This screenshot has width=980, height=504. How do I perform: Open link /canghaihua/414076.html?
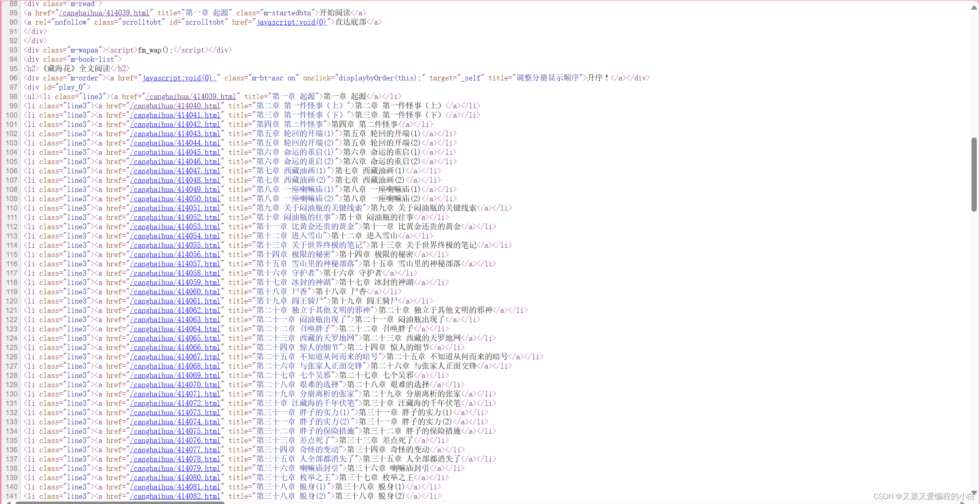tap(175, 441)
